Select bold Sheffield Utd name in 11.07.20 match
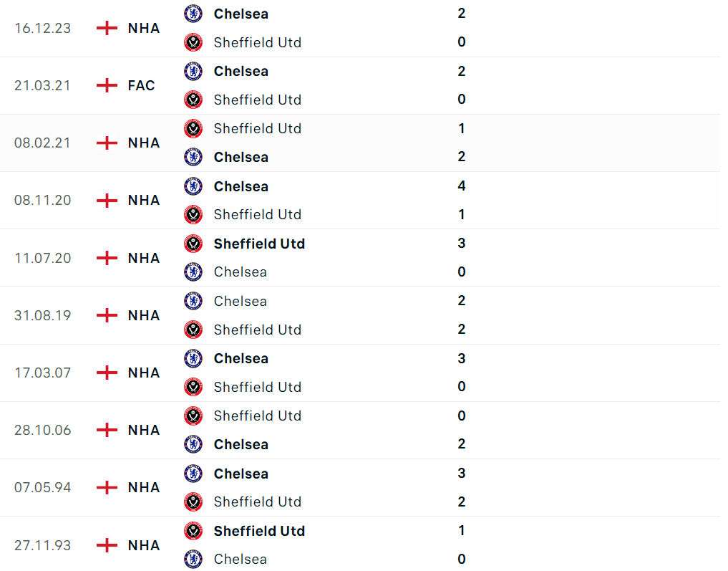The image size is (728, 571). [259, 244]
